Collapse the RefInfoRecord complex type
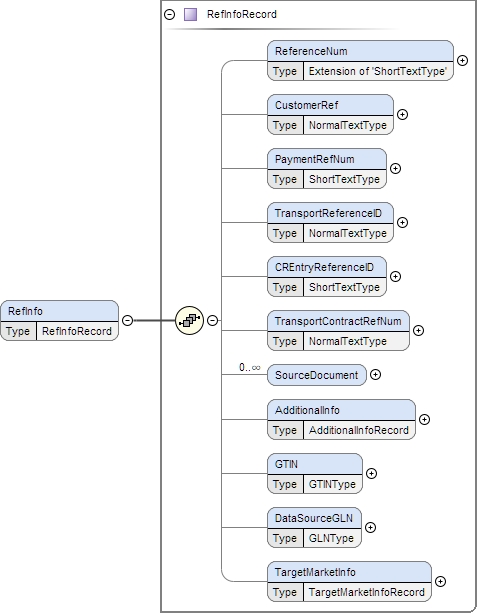 170,14
